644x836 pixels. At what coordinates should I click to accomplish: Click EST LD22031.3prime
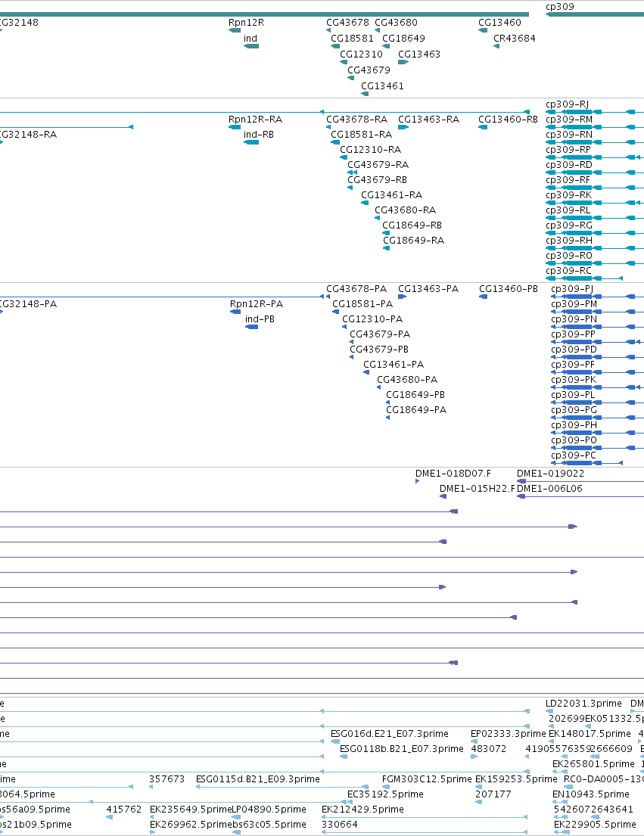click(x=583, y=704)
